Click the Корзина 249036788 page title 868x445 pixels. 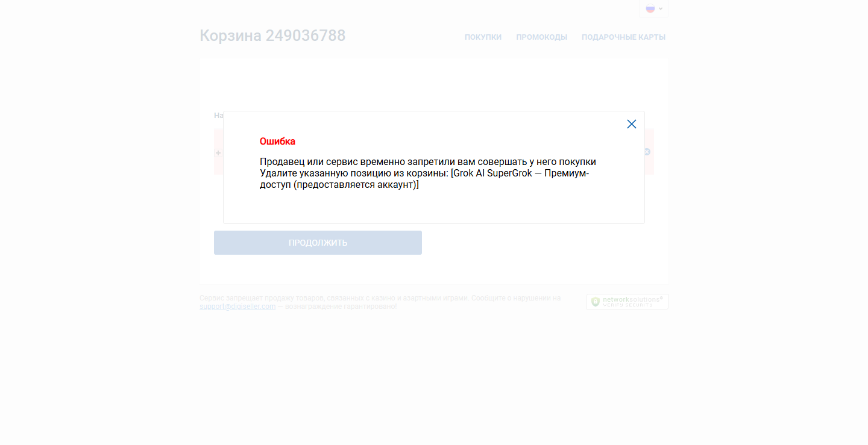[x=272, y=36]
